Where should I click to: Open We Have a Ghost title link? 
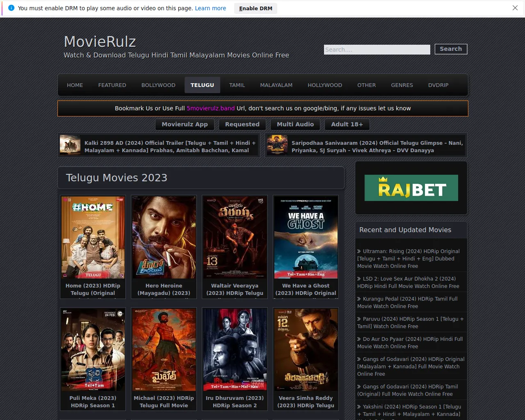[306, 290]
